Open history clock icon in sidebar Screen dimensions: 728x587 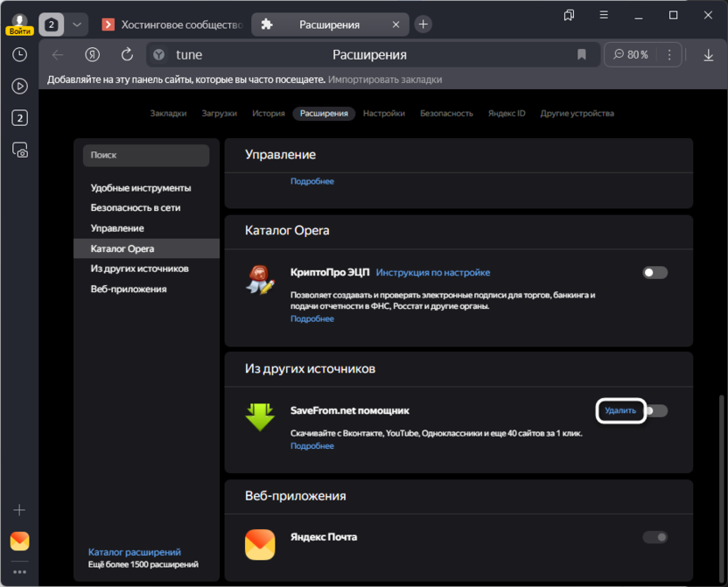pyautogui.click(x=19, y=55)
